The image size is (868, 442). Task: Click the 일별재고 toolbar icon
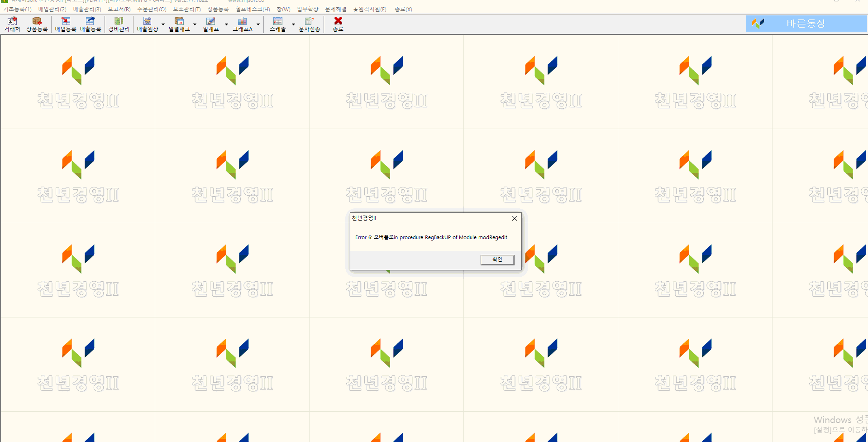[179, 24]
